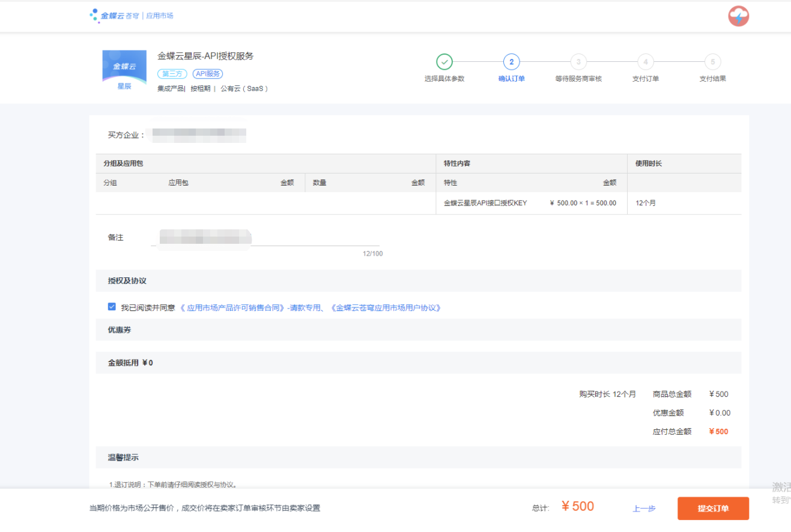
Task: Click the 退订说明 notice line
Action: point(173,485)
